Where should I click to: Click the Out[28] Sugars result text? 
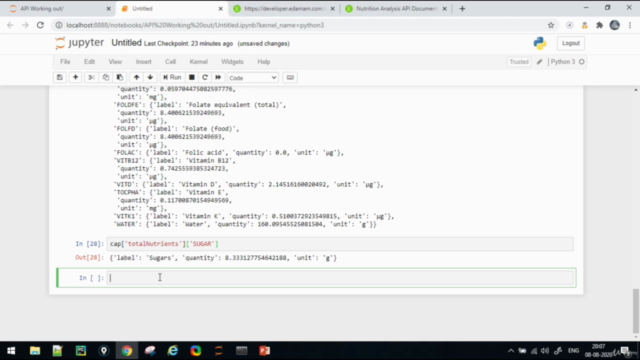223,258
